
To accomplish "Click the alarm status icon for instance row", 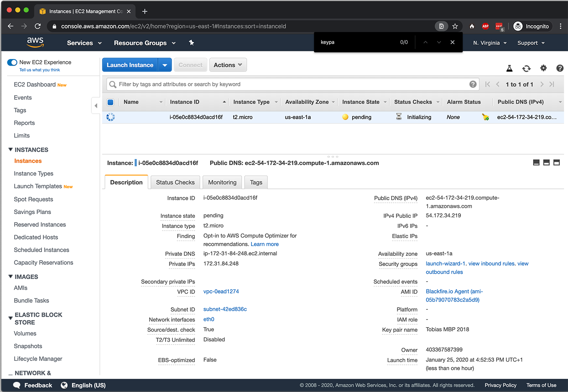I will tap(485, 117).
